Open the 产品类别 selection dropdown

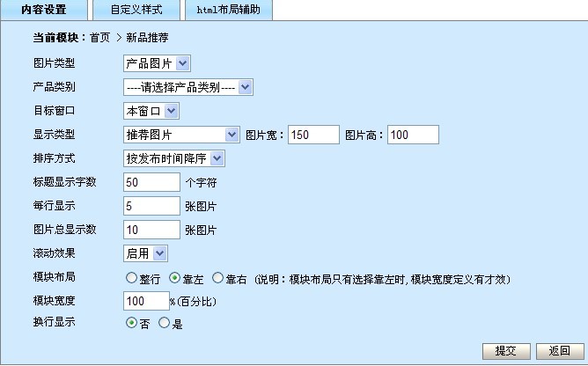188,87
